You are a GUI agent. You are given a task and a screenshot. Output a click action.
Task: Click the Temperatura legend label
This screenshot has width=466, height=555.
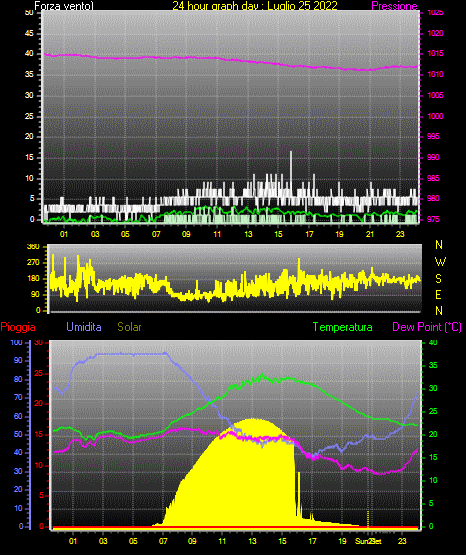[343, 327]
